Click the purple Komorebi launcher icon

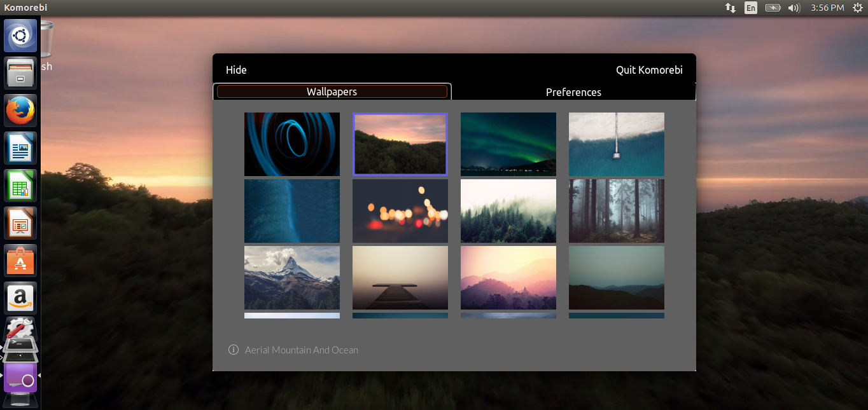pyautogui.click(x=20, y=378)
